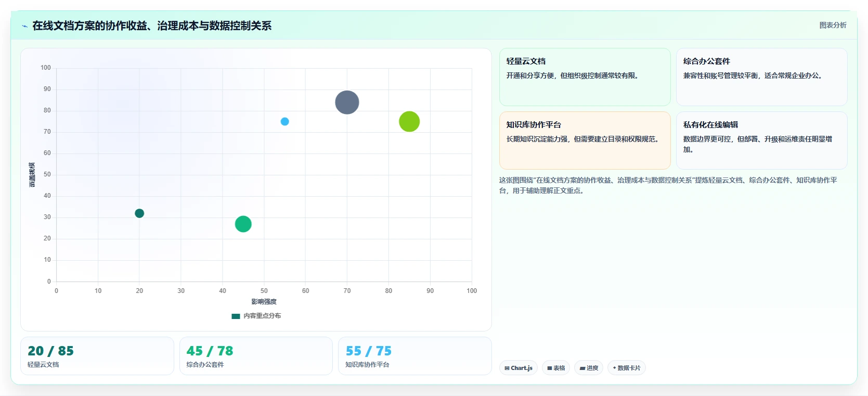
Task: Click the 20 / 85 stat value
Action: click(x=50, y=351)
